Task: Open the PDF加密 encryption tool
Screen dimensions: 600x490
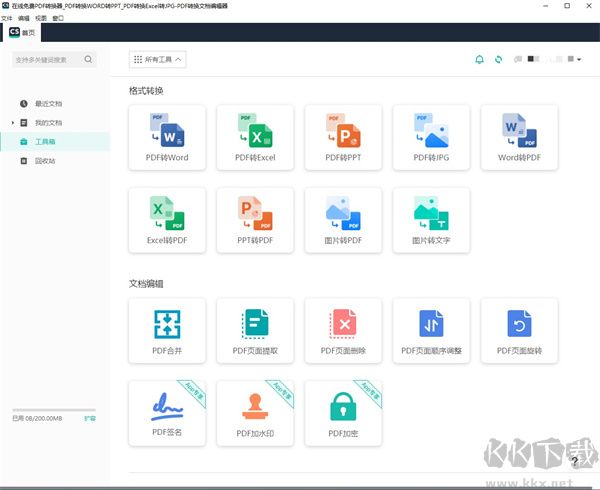Action: [x=343, y=413]
